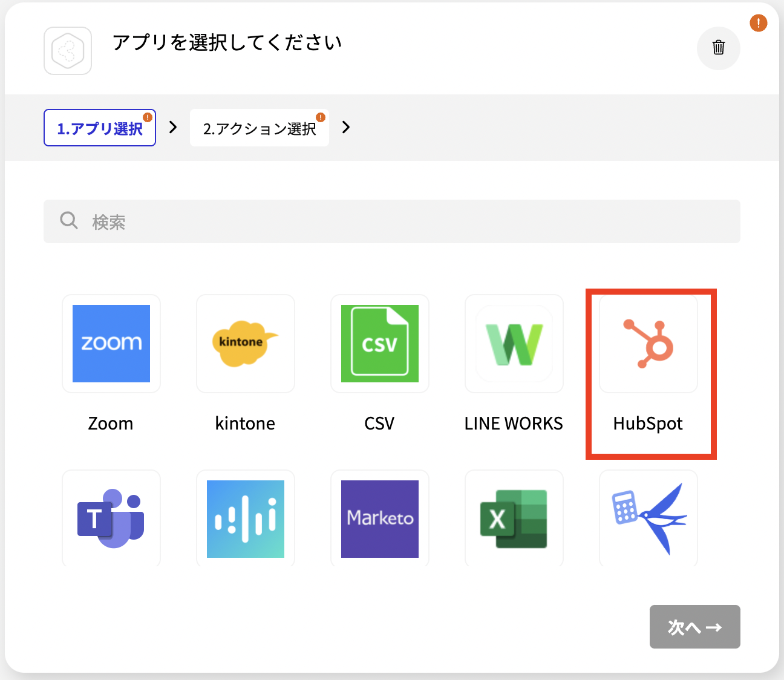The width and height of the screenshot is (784, 680).
Task: Select the Zoom app icon
Action: (111, 344)
